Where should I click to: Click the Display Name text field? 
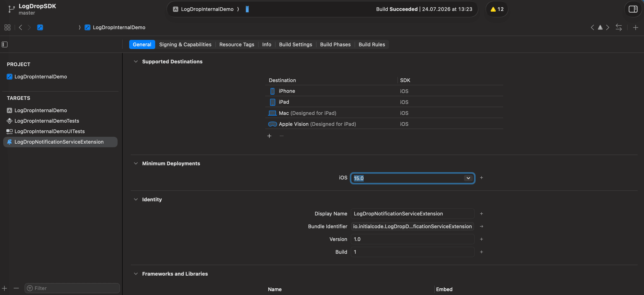(x=412, y=214)
